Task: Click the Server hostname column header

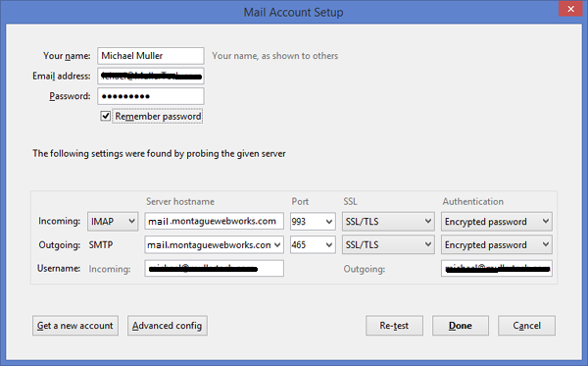Action: tap(180, 201)
